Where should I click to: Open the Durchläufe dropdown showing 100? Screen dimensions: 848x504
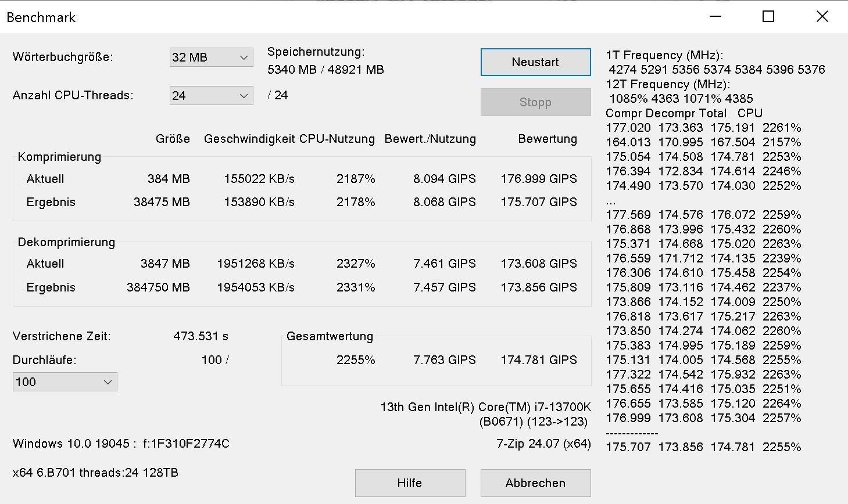tap(65, 382)
